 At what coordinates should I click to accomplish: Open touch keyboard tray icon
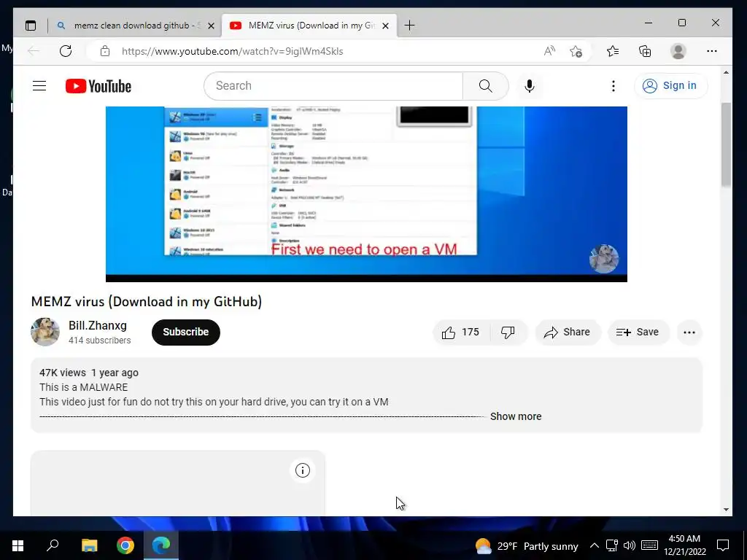pos(649,545)
